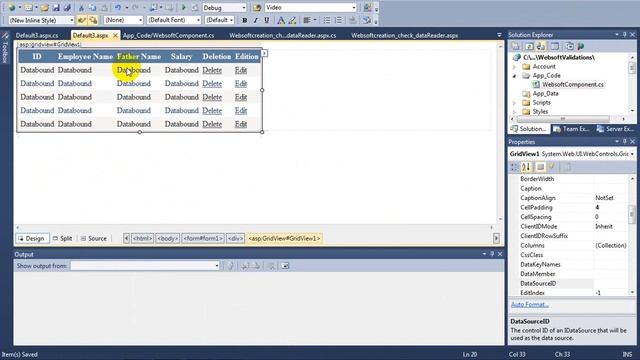Click Toggle Word Wrap icon in Output

(285, 266)
